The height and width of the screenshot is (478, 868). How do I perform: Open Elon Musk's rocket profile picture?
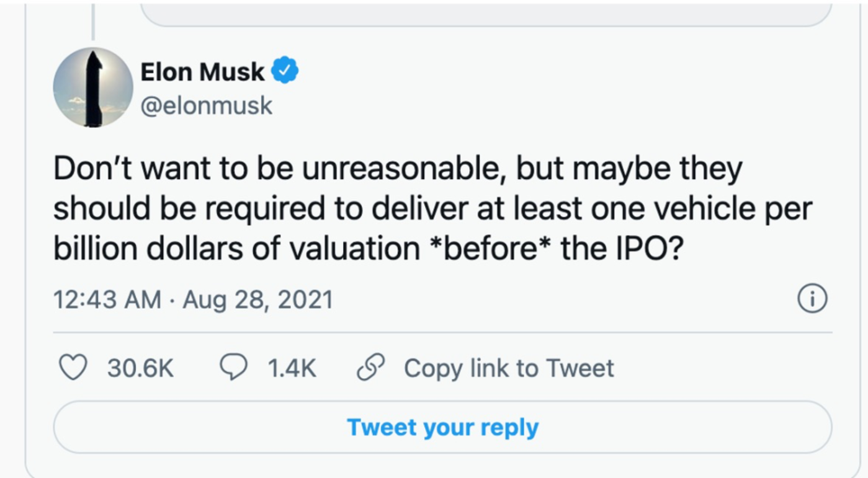(93, 88)
